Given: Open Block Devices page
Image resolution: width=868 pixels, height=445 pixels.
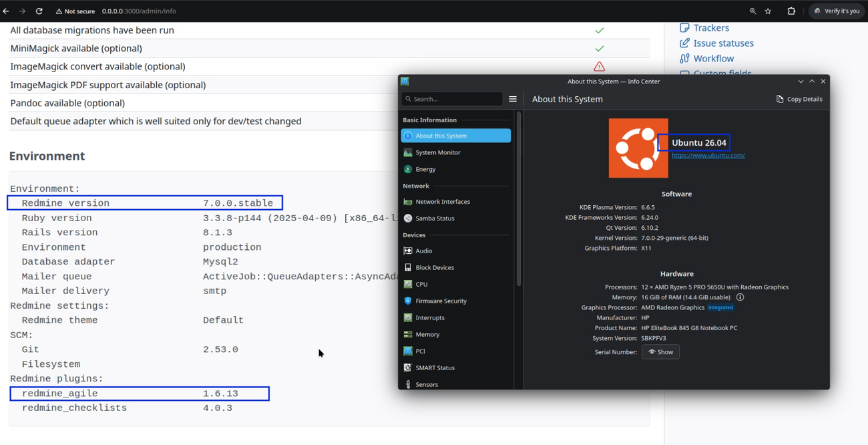Looking at the screenshot, I should point(456,267).
